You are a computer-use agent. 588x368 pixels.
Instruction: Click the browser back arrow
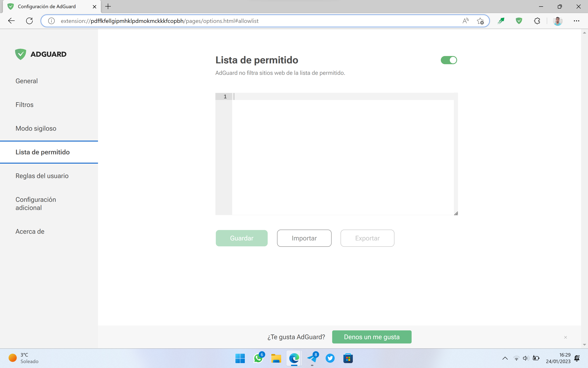pyautogui.click(x=11, y=21)
